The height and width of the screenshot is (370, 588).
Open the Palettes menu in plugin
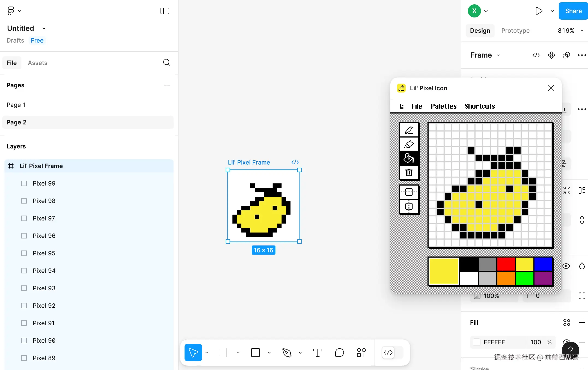pyautogui.click(x=444, y=106)
